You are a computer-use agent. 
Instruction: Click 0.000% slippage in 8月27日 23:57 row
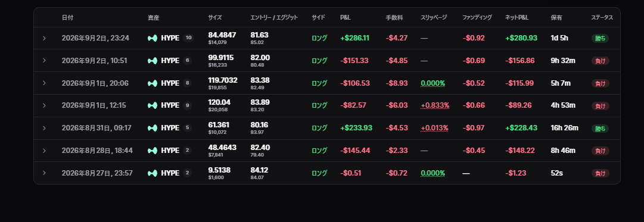coord(433,173)
